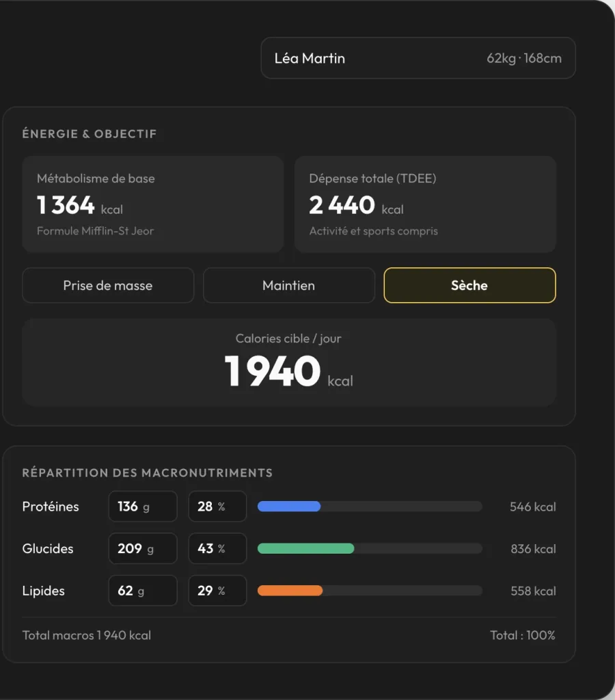Edit the Glucides grams field (209 g)

point(143,548)
